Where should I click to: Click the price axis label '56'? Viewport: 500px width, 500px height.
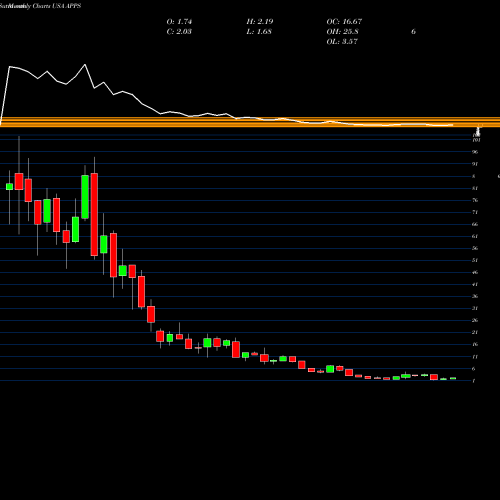(x=475, y=248)
